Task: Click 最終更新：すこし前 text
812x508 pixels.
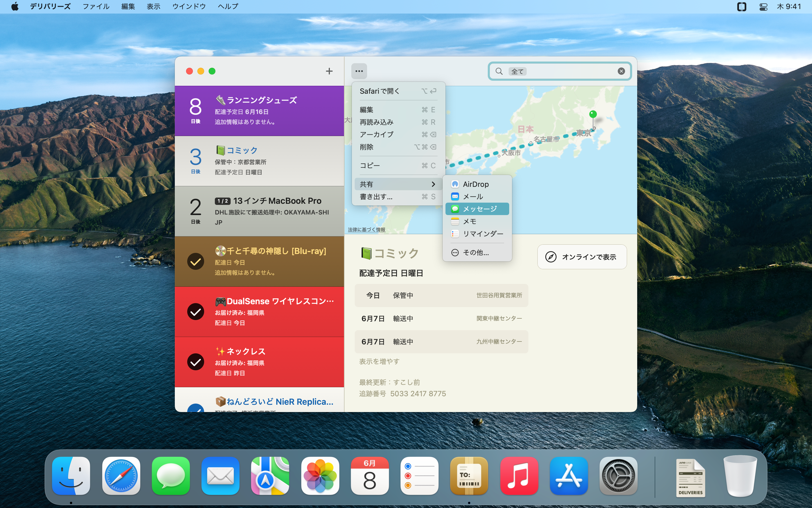Action: [390, 382]
